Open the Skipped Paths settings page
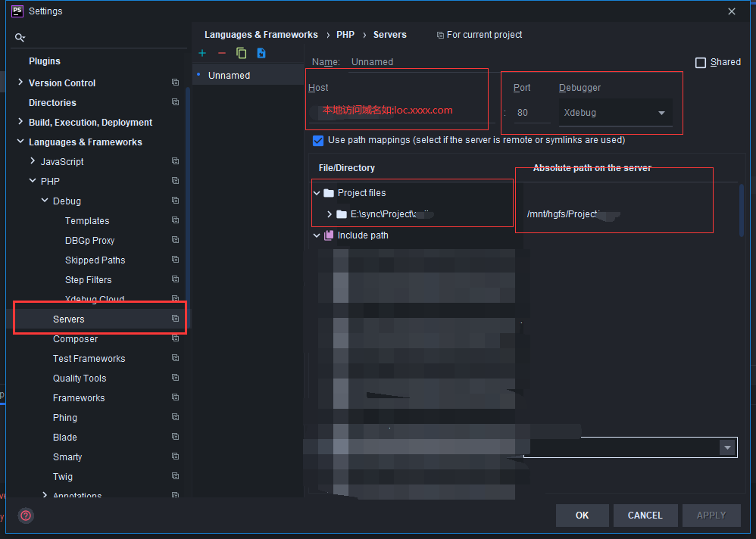756x539 pixels. point(95,260)
